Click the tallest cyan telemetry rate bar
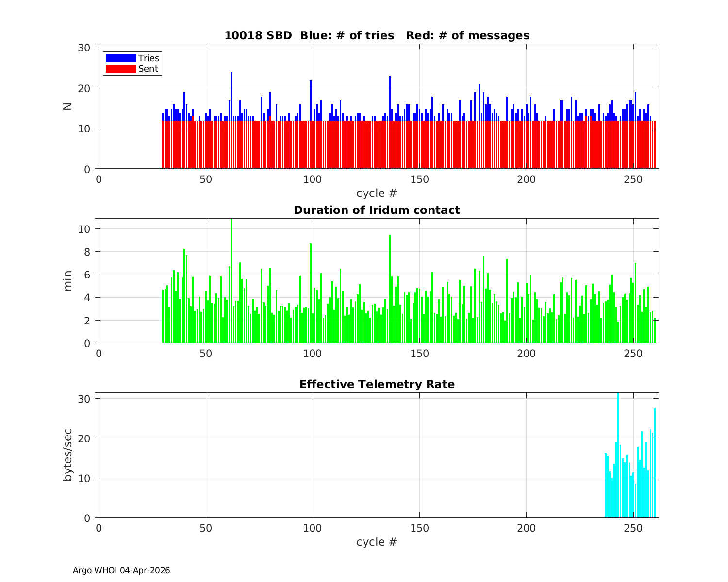728x582 pixels. pyautogui.click(x=618, y=456)
